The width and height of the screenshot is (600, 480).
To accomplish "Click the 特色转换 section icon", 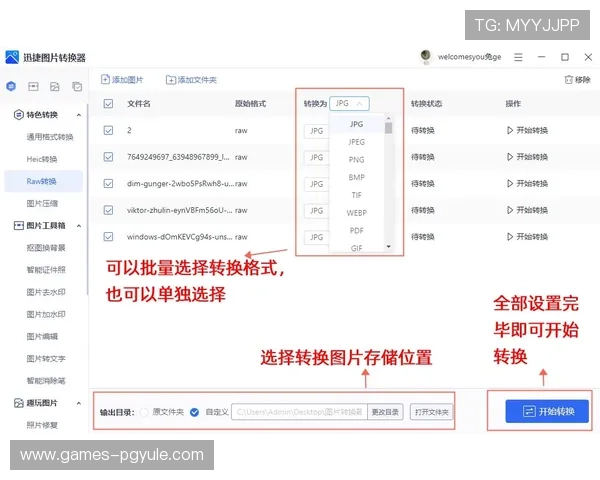I will [18, 114].
